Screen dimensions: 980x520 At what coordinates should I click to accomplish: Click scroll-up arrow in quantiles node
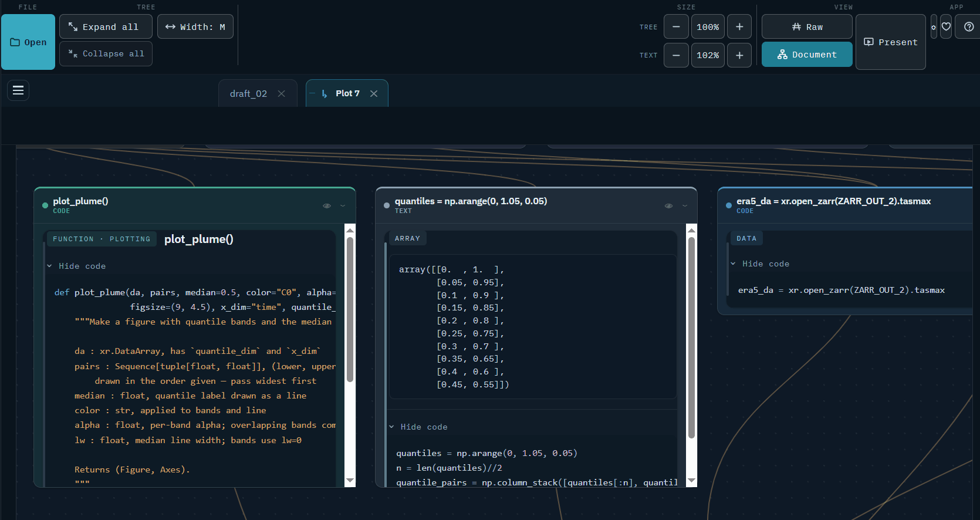[692, 229]
